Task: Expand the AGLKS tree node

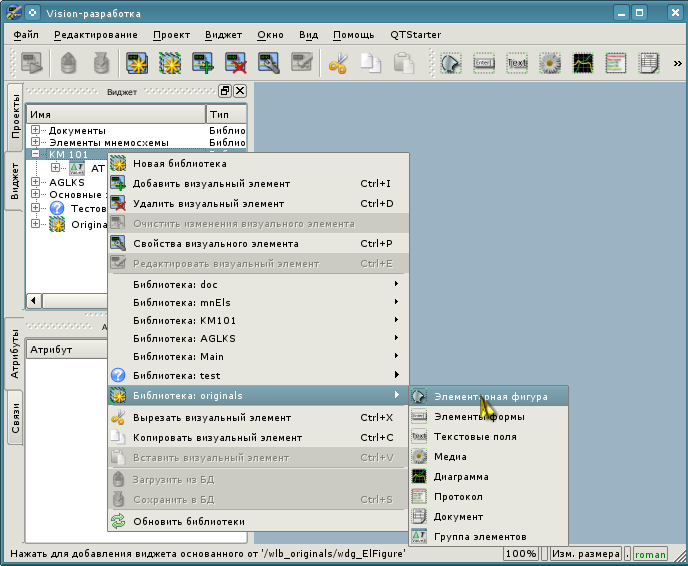Action: click(x=36, y=182)
